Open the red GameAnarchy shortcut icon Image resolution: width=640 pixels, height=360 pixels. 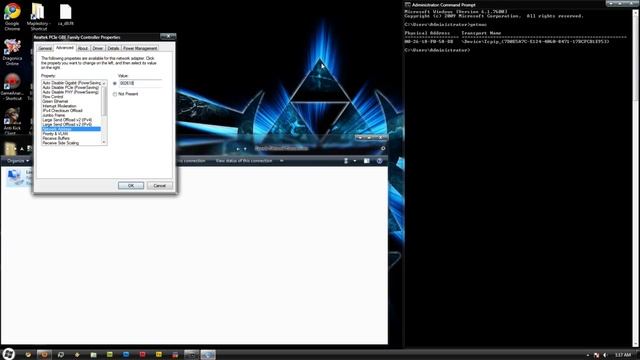coord(12,87)
